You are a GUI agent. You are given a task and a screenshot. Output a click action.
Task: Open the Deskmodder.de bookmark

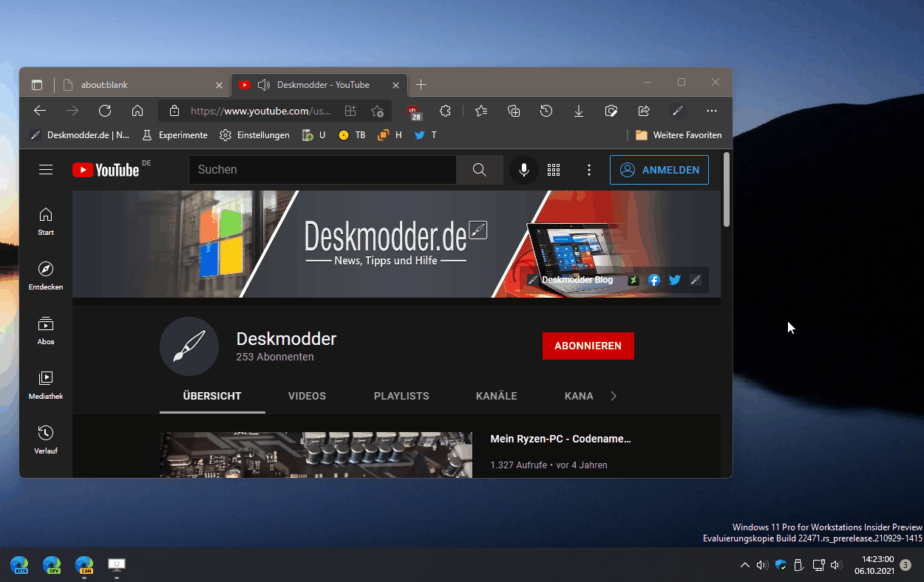80,135
